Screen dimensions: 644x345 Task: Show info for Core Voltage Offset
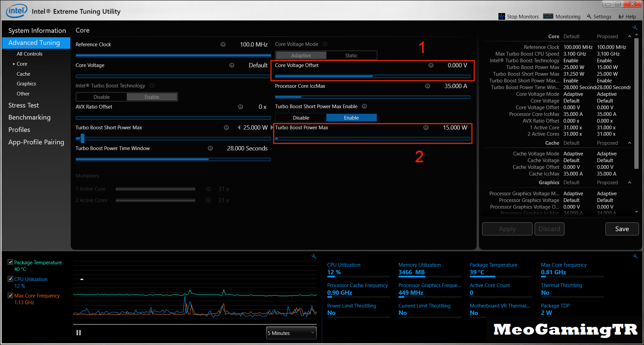coord(431,65)
